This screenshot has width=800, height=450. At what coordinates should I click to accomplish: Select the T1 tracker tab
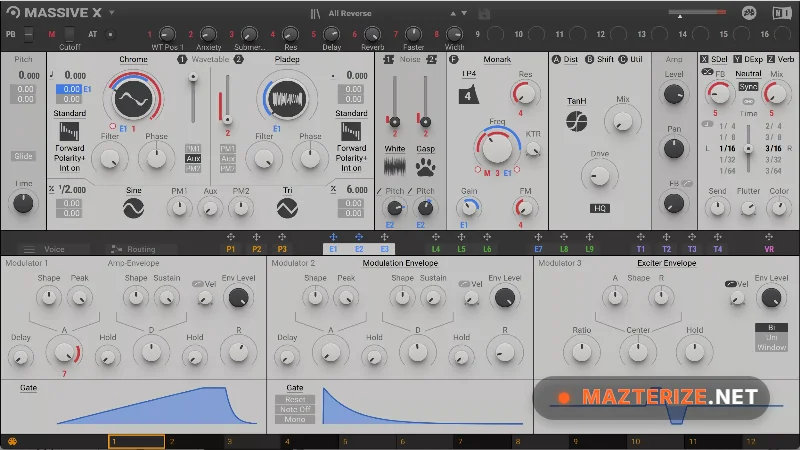pos(640,249)
